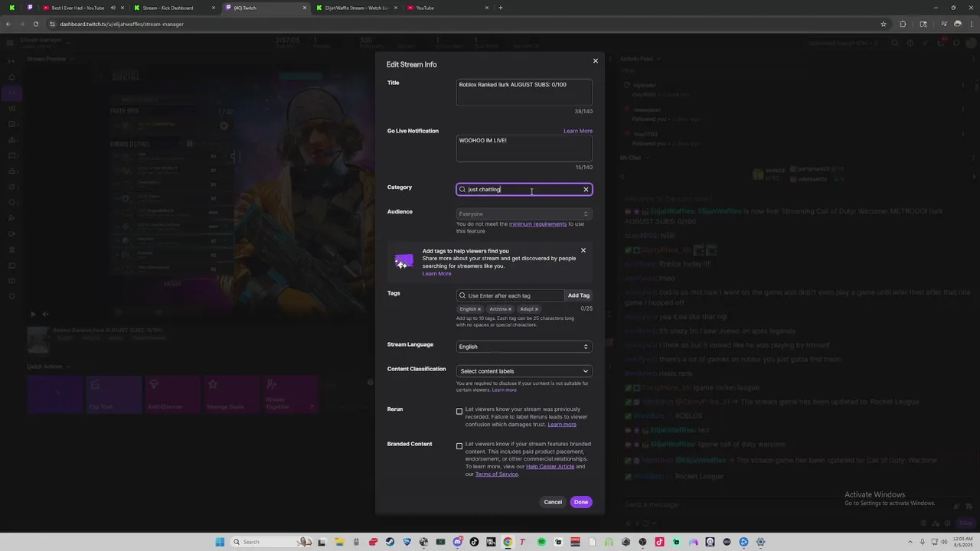
Task: Switch to the YouTube browser tab
Action: 447,8
